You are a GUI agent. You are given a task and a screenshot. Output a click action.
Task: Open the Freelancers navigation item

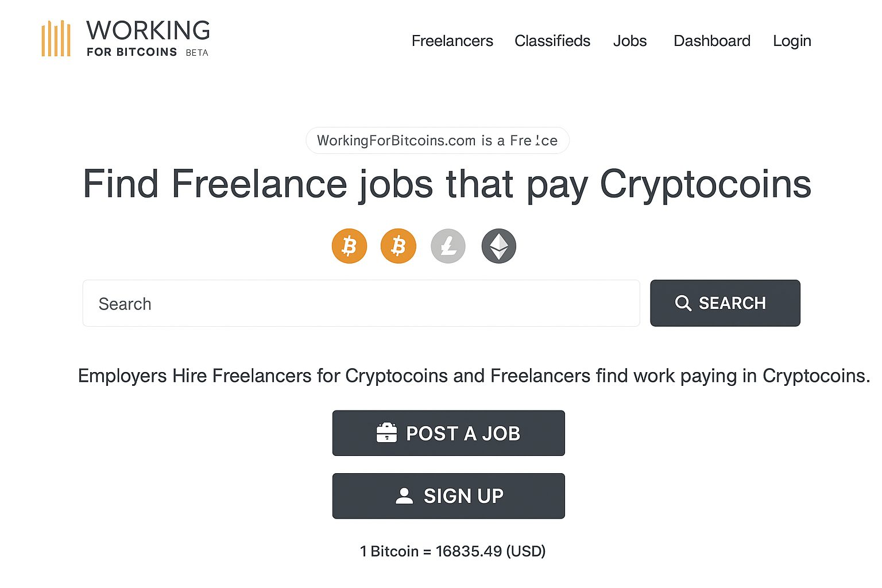452,41
